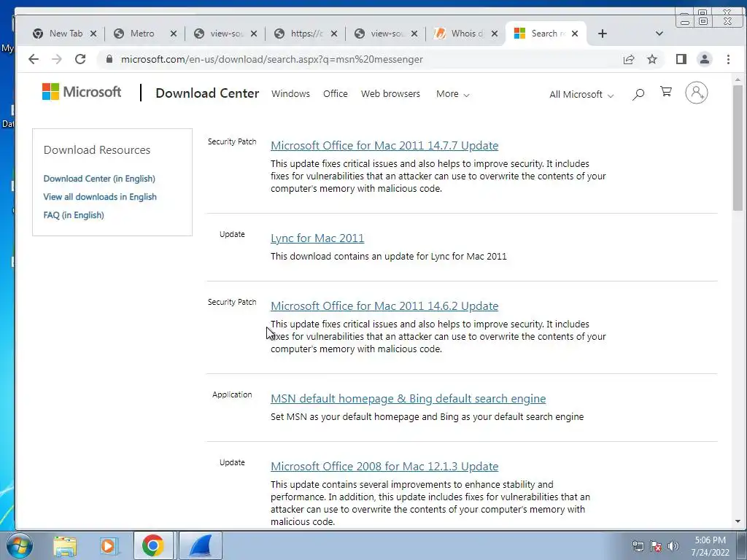Go back with the browser back arrow
This screenshot has width=747, height=560.
(x=34, y=59)
